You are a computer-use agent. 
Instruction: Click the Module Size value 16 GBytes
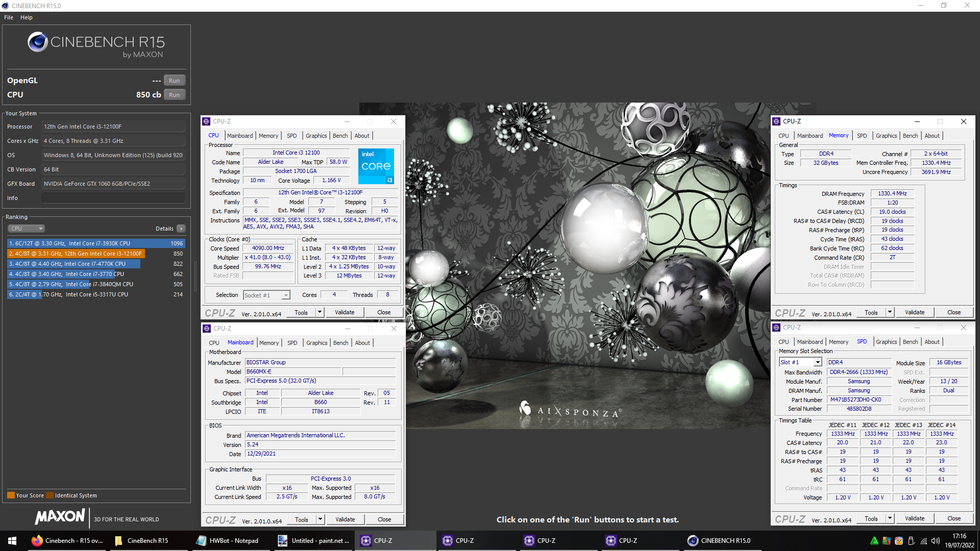point(948,363)
